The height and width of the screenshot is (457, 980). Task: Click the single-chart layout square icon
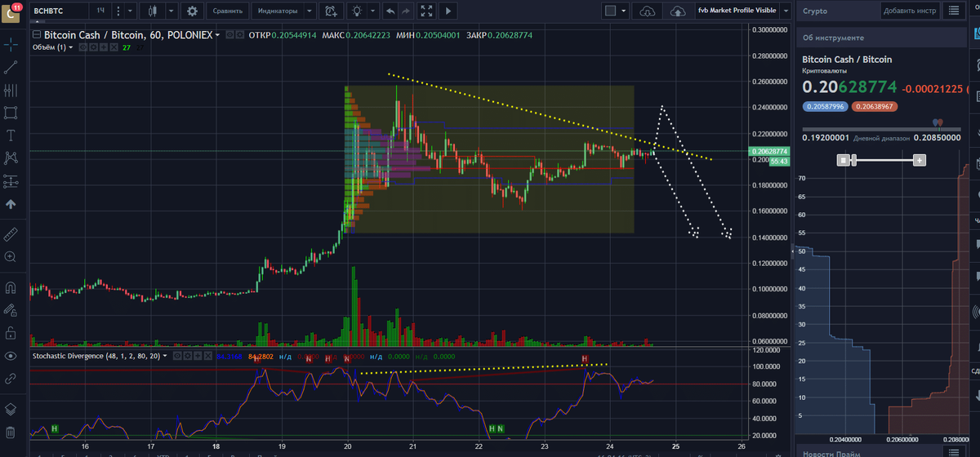[610, 11]
